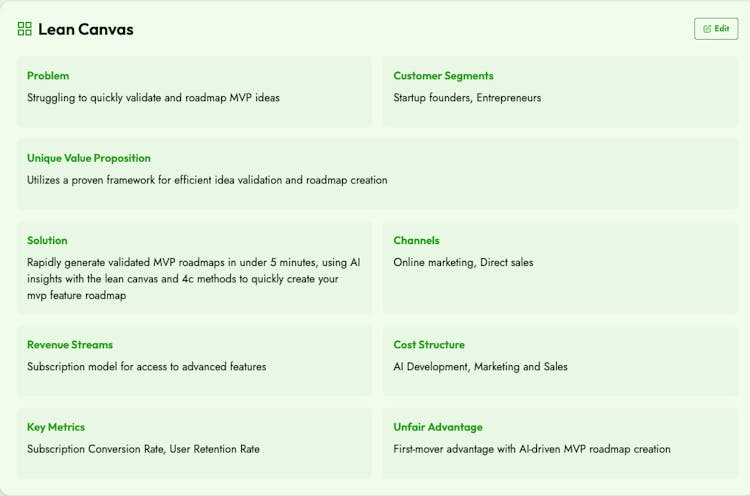Viewport: 750px width, 496px height.
Task: Click the Cost Structure heading
Action: 429,344
